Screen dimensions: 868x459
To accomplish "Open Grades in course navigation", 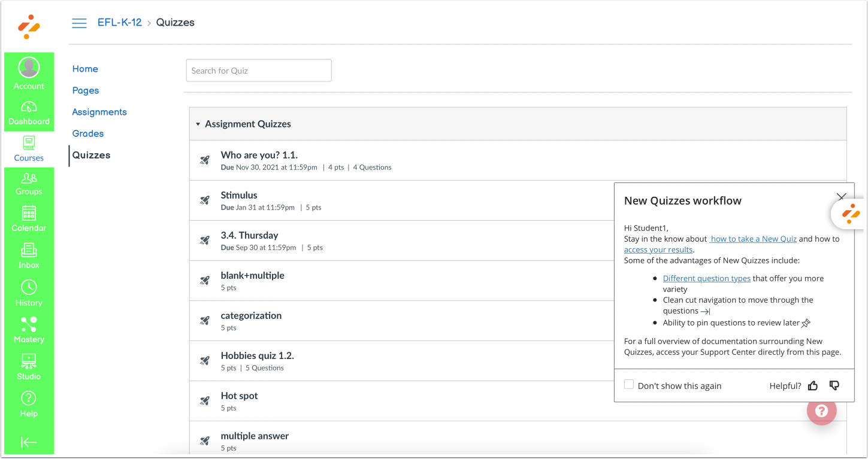I will (88, 133).
